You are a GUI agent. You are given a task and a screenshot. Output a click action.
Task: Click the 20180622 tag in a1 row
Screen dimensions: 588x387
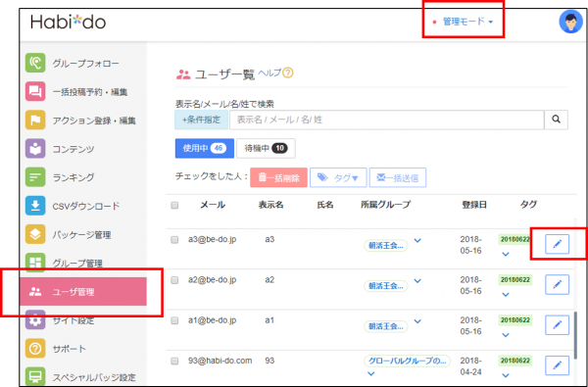pyautogui.click(x=514, y=320)
